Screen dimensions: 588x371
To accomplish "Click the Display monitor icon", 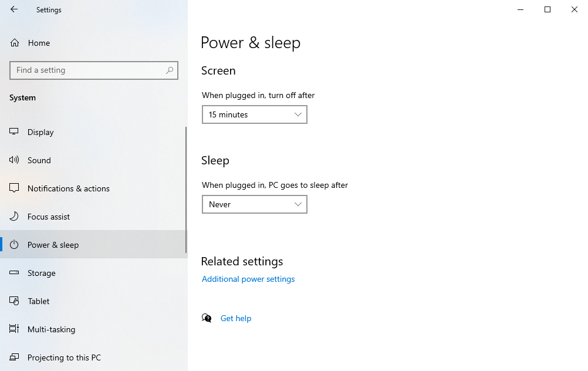I will pos(15,132).
